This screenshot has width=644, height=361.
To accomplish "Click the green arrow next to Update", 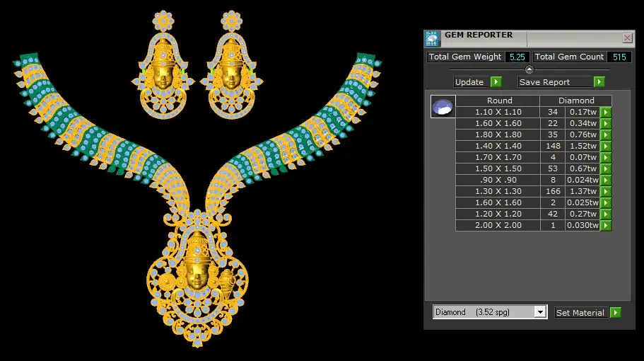I will tap(496, 82).
